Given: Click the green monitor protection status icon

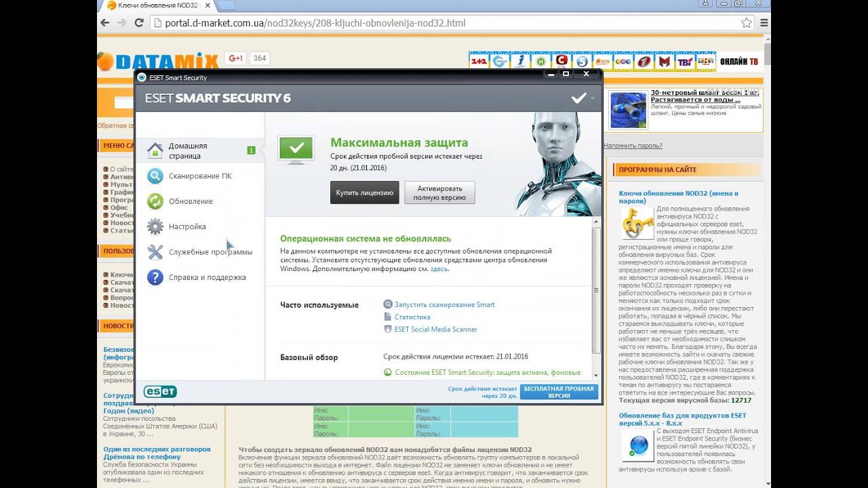Looking at the screenshot, I should click(296, 149).
